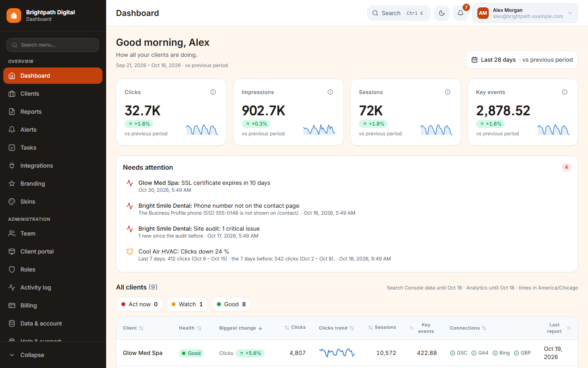The image size is (588, 368).
Task: Go to Clients in sidebar
Action: click(x=53, y=94)
